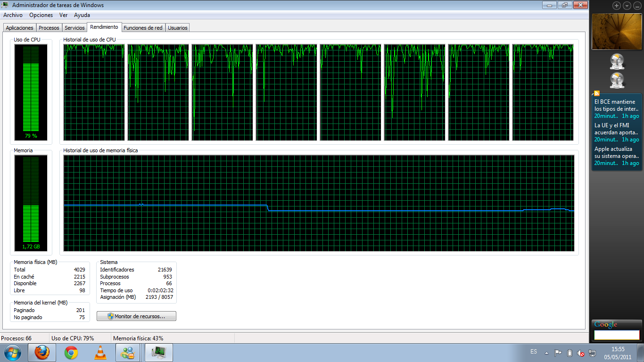This screenshot has height=362, width=644.
Task: Click the Monitor de recursos button
Action: pyautogui.click(x=136, y=316)
